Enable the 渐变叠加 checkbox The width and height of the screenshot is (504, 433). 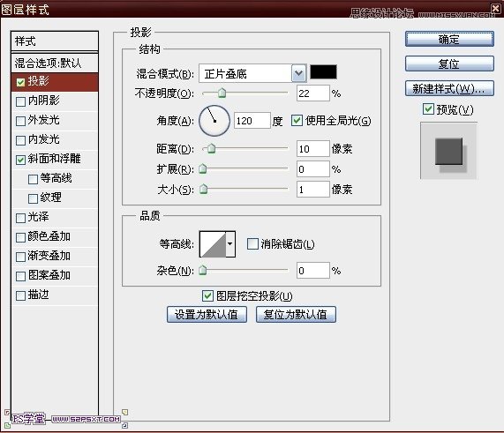pos(20,257)
